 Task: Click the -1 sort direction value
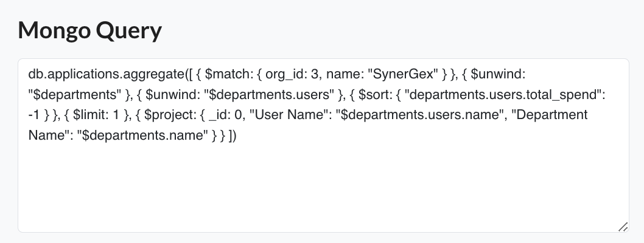33,115
